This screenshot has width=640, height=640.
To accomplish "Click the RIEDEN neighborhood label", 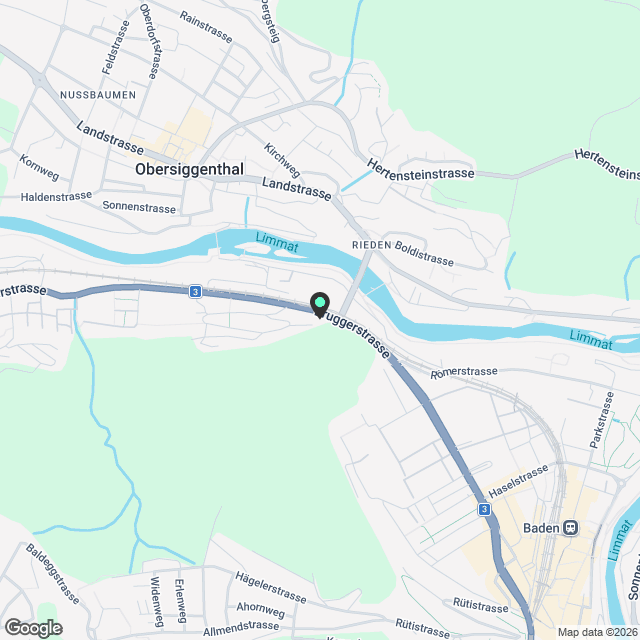I will (x=371, y=245).
